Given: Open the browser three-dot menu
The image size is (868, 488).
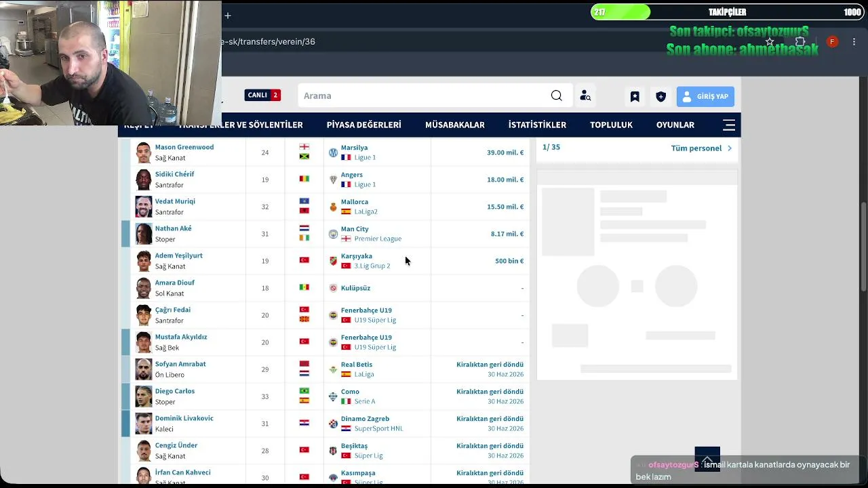Looking at the screenshot, I should (854, 42).
